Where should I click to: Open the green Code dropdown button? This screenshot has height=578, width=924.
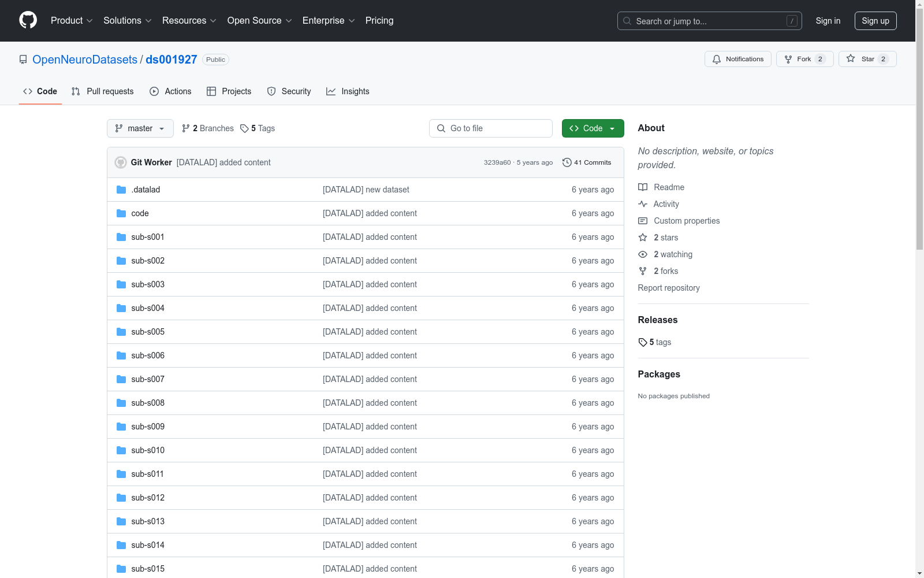pyautogui.click(x=593, y=128)
